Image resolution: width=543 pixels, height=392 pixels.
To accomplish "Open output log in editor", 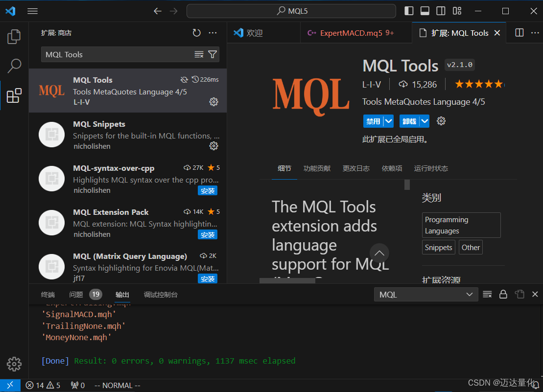I will click(519, 295).
